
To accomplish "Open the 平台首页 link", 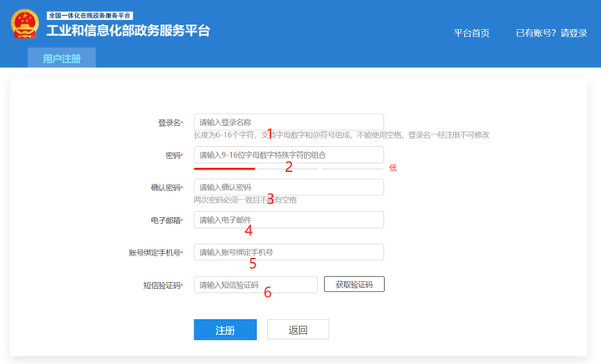I will tap(472, 33).
